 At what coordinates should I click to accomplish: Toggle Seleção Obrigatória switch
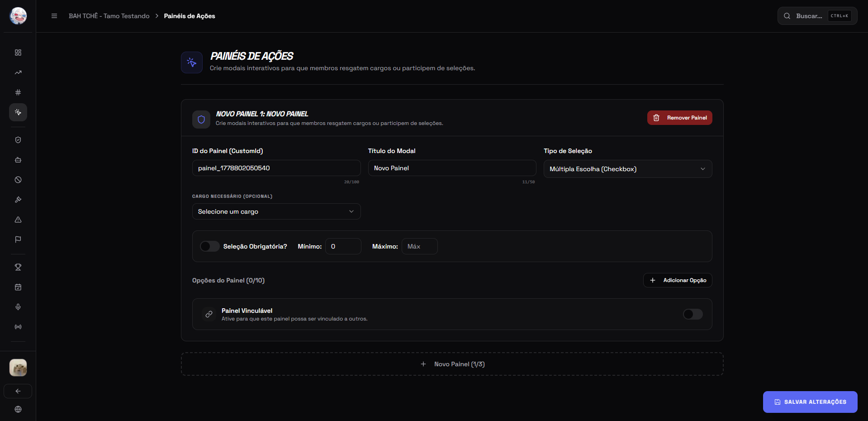pos(210,246)
